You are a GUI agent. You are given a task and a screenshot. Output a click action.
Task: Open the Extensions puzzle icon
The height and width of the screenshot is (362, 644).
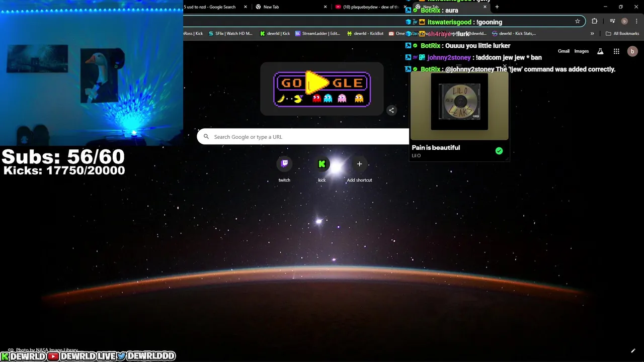click(595, 21)
